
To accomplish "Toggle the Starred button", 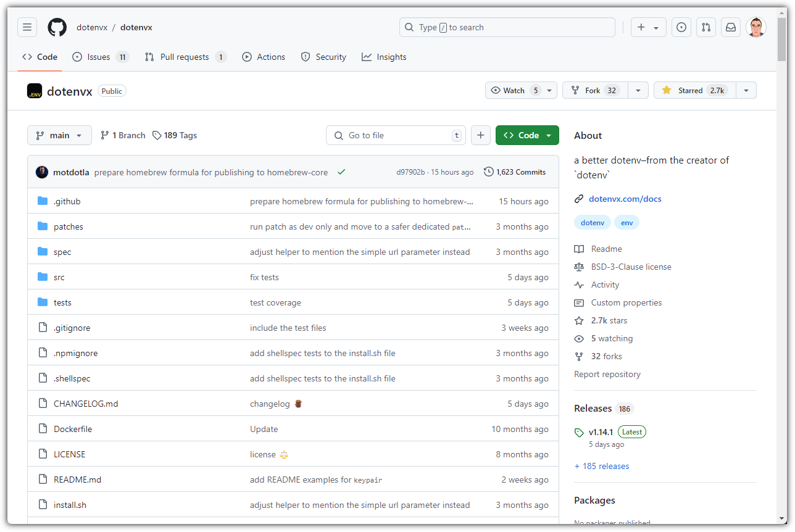I will [x=694, y=90].
